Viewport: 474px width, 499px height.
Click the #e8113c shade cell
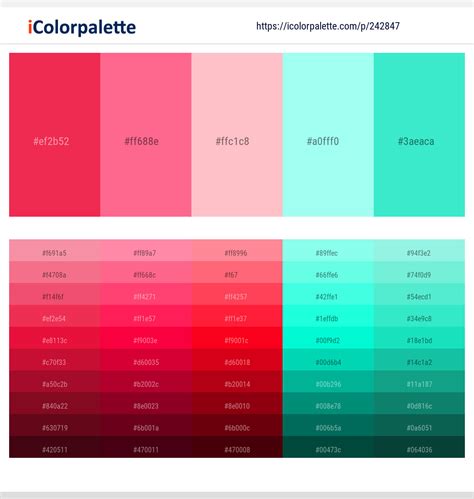click(55, 338)
